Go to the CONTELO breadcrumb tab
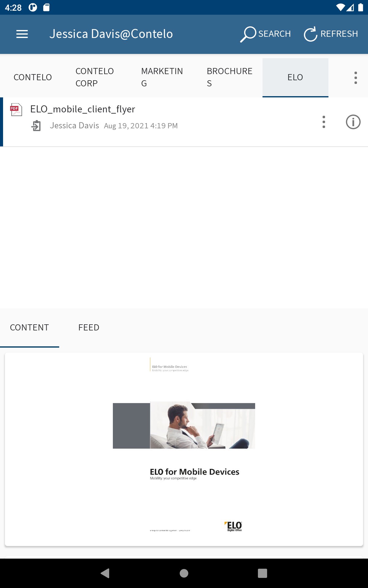Screen dimensions: 368x588 click(x=33, y=77)
